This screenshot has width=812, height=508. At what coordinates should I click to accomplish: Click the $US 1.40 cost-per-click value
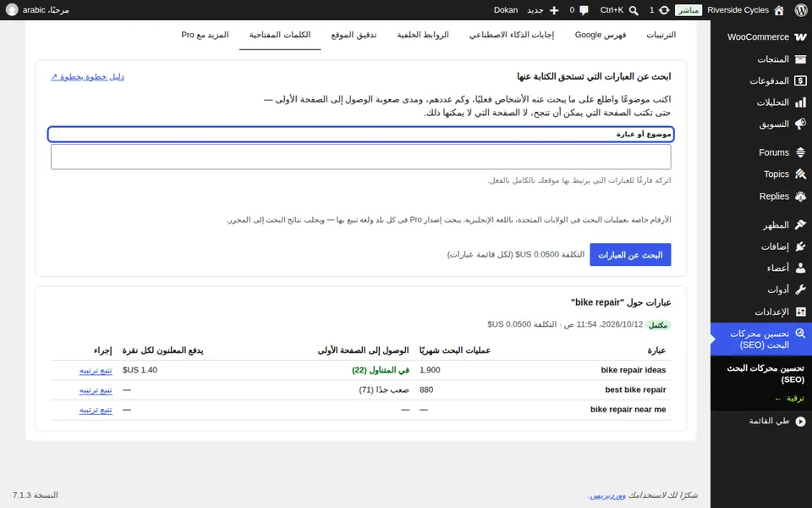(140, 370)
